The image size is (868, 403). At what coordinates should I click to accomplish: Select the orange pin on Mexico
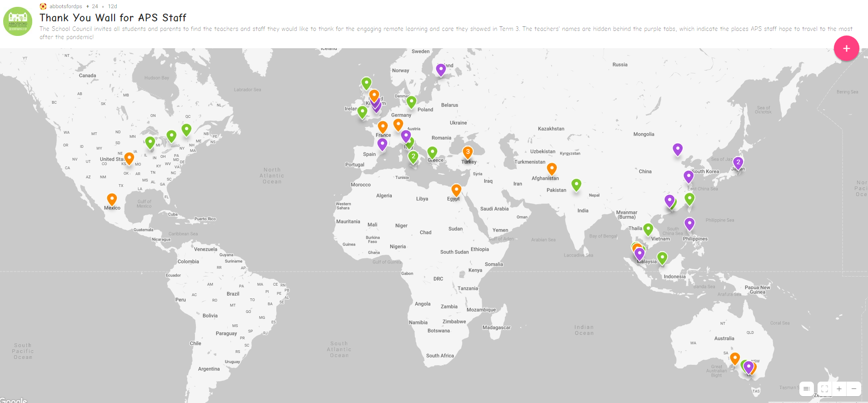pyautogui.click(x=112, y=199)
